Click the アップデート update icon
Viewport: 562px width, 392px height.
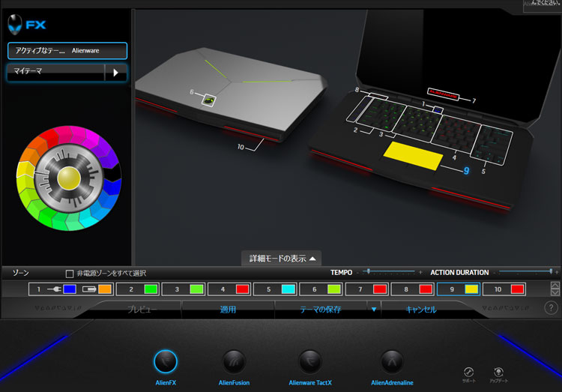(x=498, y=372)
